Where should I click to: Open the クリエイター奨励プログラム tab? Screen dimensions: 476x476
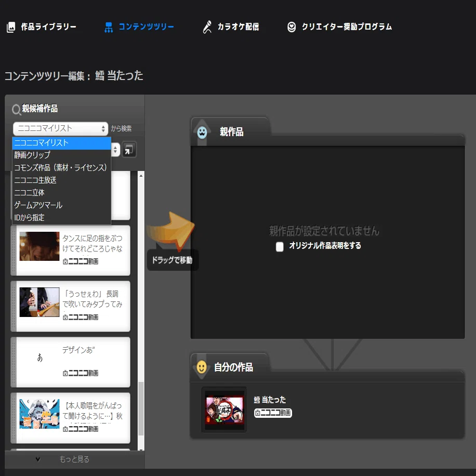coord(339,27)
